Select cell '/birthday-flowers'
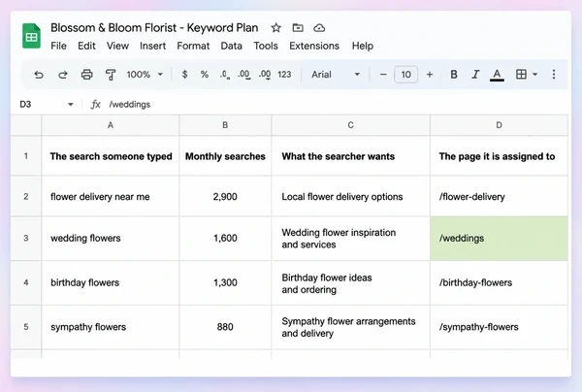This screenshot has width=582, height=392. click(x=499, y=282)
